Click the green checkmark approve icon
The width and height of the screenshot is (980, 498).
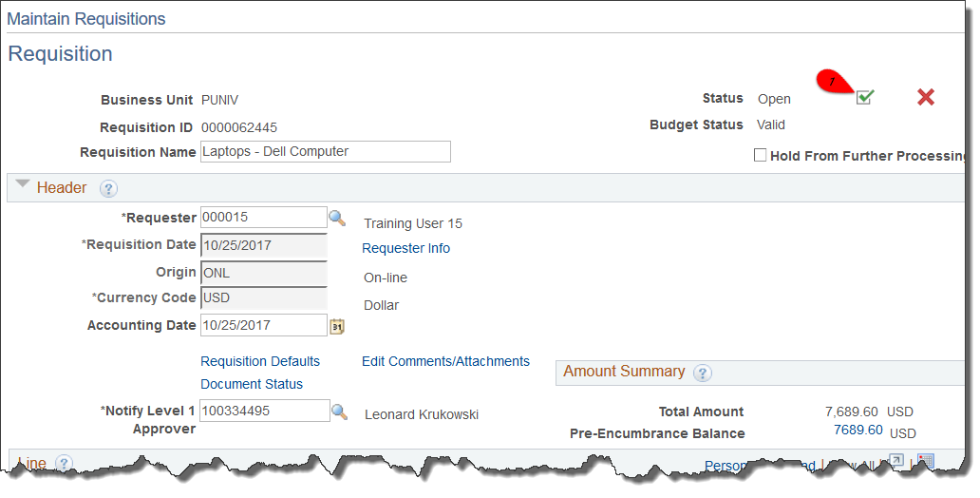pos(864,97)
